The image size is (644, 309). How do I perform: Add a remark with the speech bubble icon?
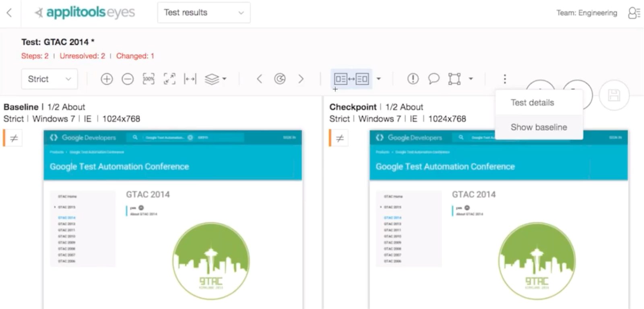point(433,79)
